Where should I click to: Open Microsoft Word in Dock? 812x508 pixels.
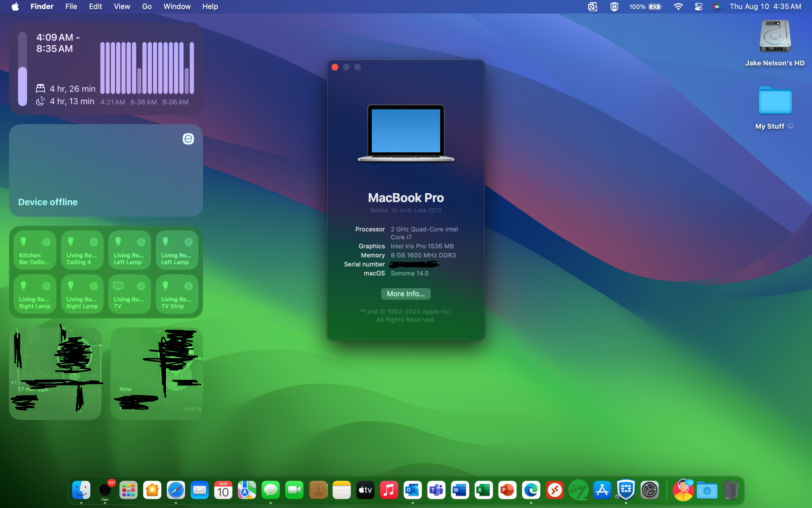tap(460, 490)
